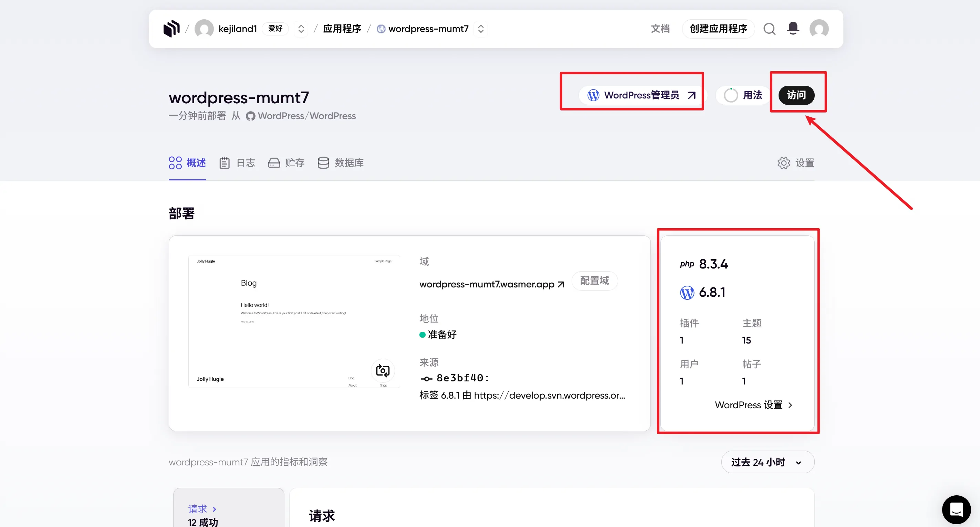Viewport: 980px width, 527px height.
Task: Click the 配置域 button
Action: 594,281
